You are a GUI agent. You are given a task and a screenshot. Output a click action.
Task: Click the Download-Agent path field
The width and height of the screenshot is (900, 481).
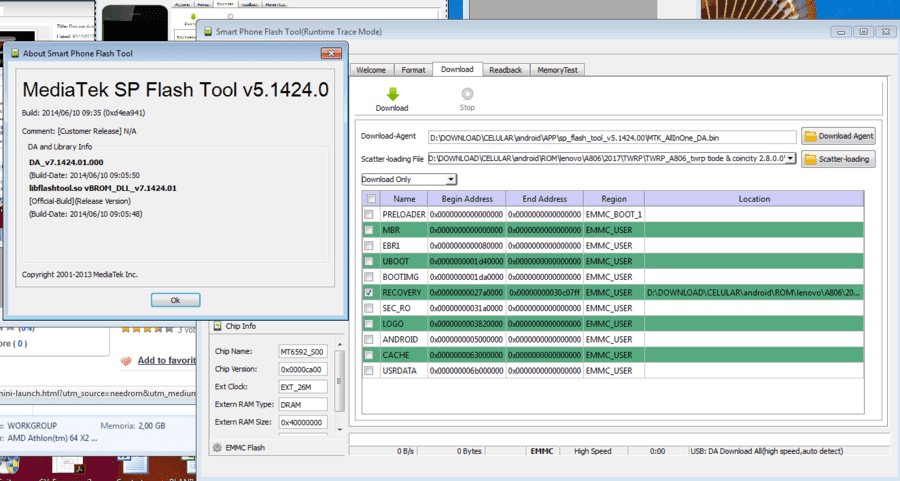point(612,137)
